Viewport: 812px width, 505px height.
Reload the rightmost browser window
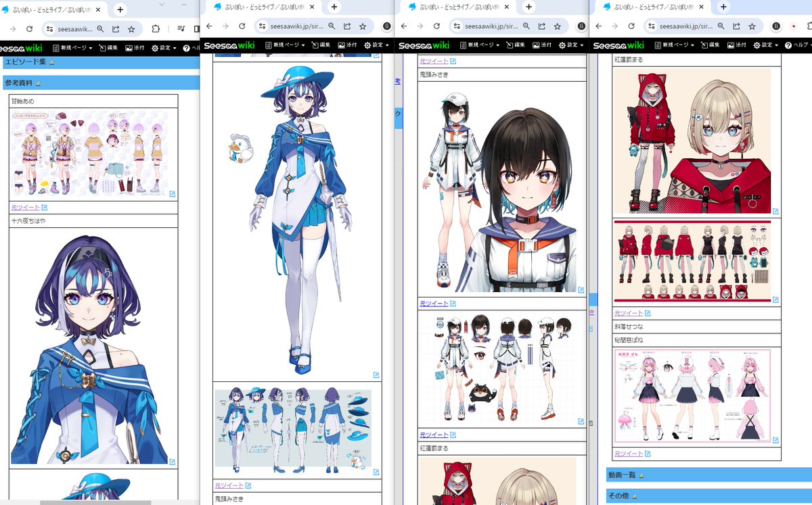pos(632,26)
